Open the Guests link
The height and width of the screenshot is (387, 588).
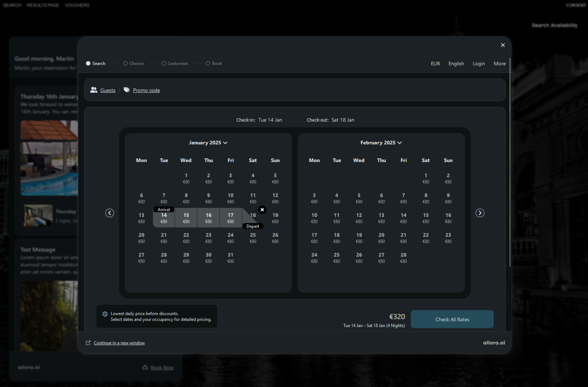(x=108, y=90)
